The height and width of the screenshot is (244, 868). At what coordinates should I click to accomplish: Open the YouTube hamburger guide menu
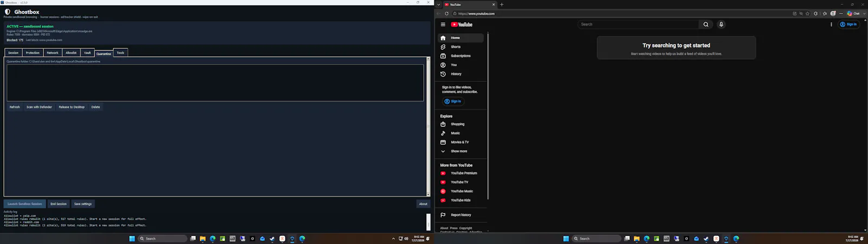pyautogui.click(x=443, y=24)
